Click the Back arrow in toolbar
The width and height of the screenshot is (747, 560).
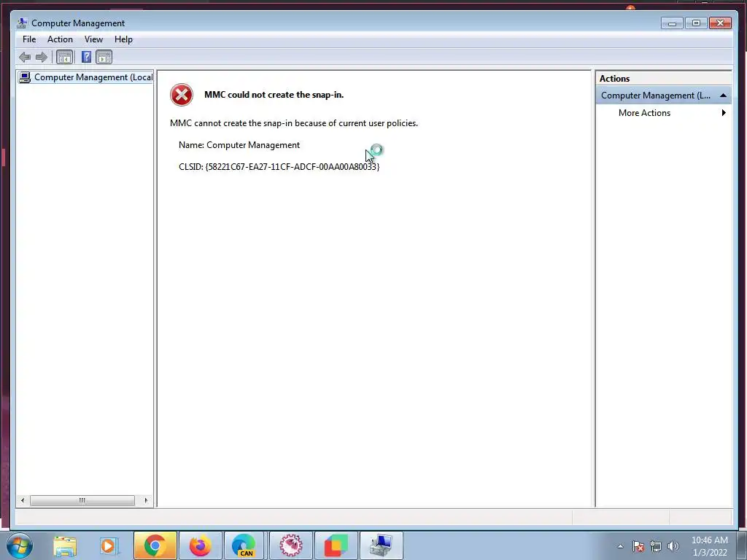[x=25, y=58]
